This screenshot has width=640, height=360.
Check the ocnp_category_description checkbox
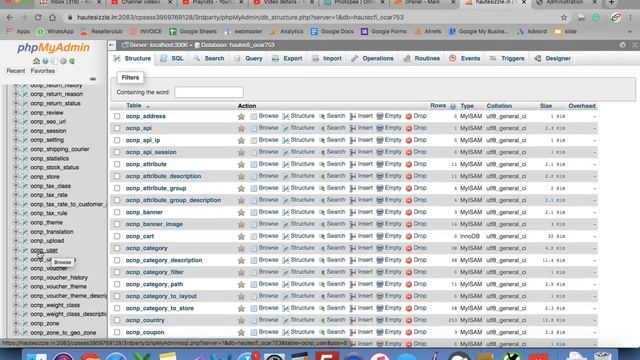117,260
